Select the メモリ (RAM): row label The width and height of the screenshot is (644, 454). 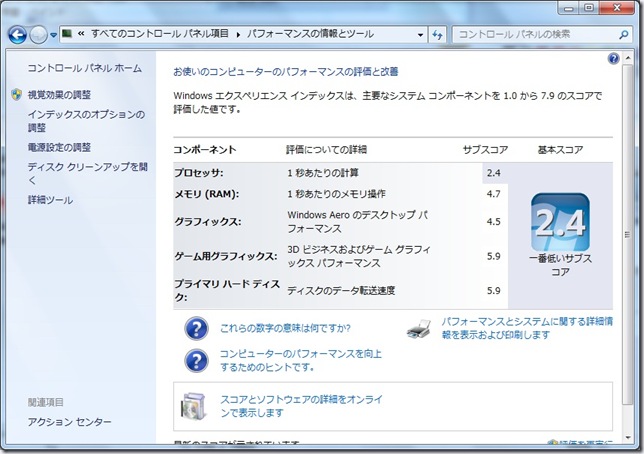207,194
